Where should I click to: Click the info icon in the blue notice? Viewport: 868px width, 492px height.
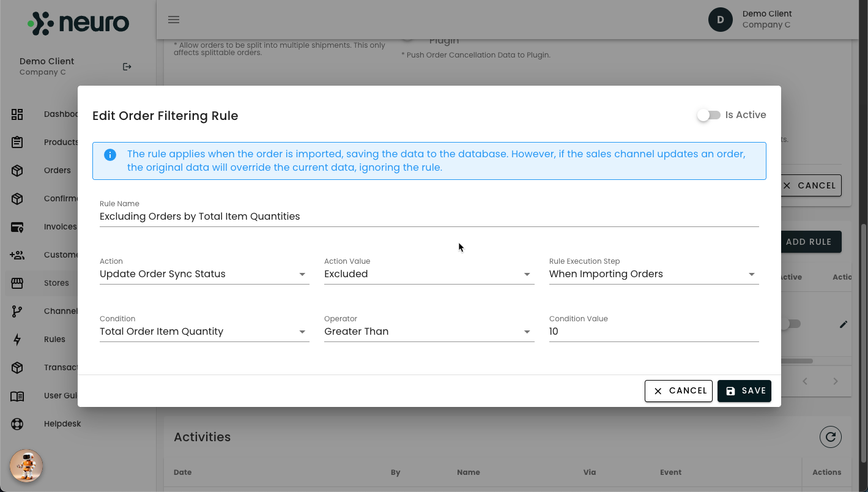110,155
